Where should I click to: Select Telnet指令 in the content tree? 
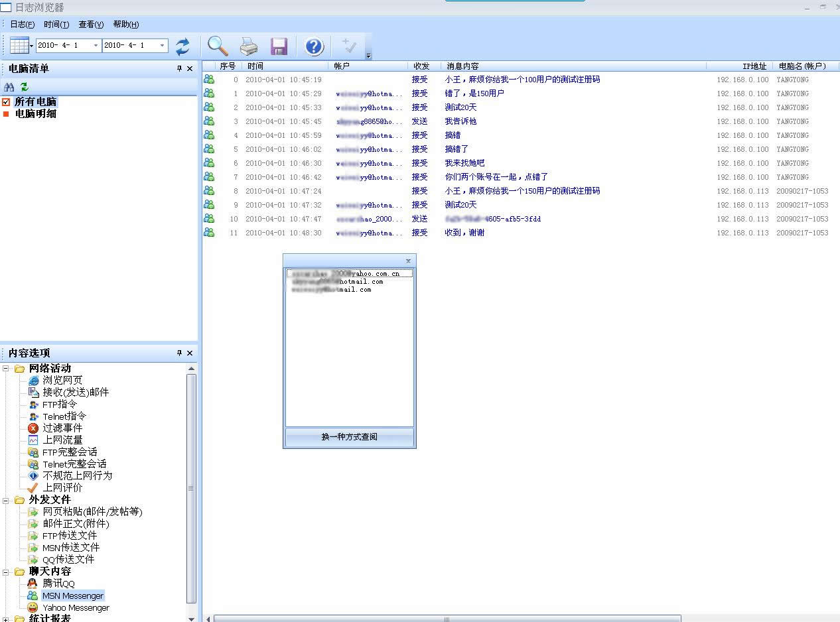click(64, 416)
